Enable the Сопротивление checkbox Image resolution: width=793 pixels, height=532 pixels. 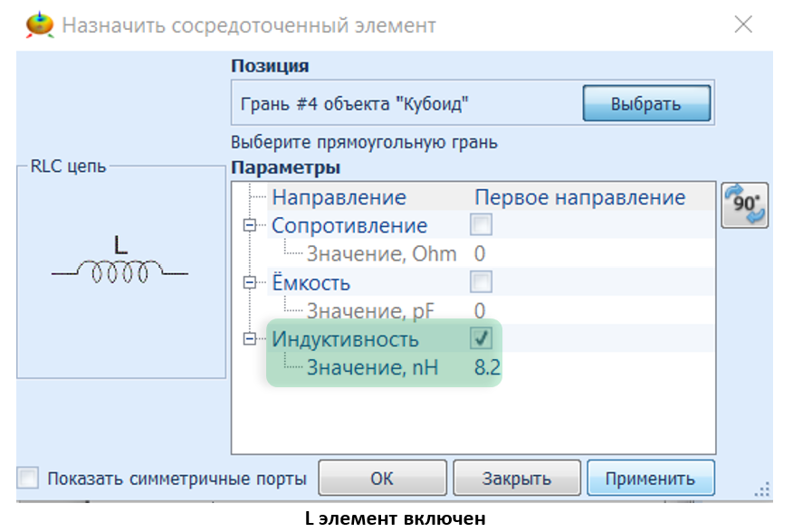tap(482, 225)
